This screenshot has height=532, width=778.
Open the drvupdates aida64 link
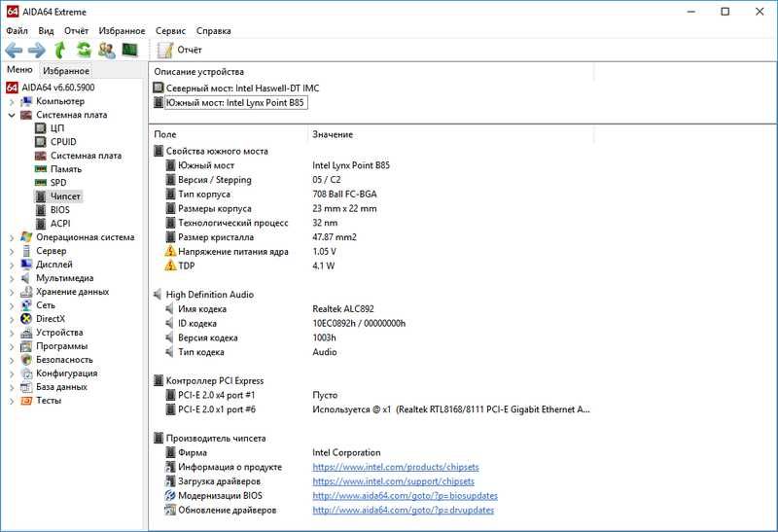[x=403, y=511]
